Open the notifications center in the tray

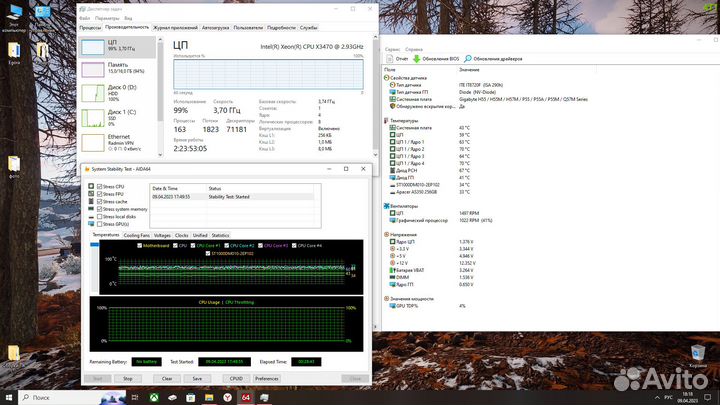(x=708, y=397)
